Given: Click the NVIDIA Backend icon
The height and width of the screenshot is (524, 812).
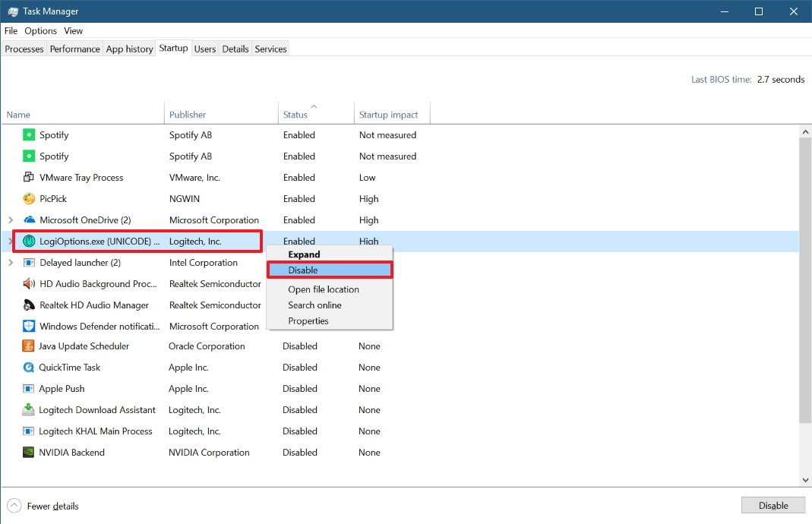Looking at the screenshot, I should click(x=29, y=453).
